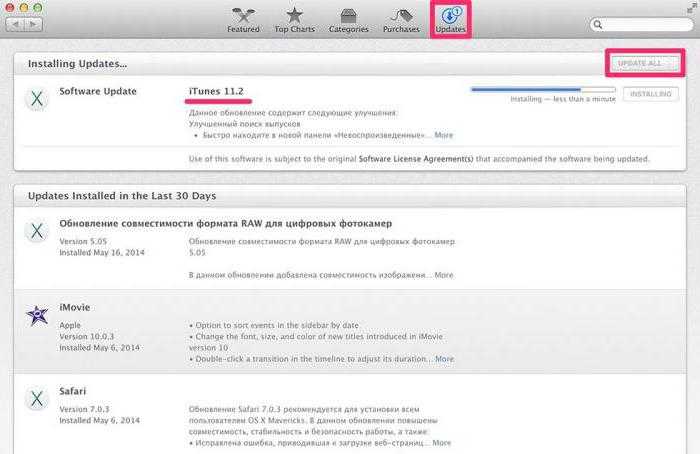Open the Purchases tag icon
This screenshot has height=454, width=700.
pyautogui.click(x=401, y=16)
